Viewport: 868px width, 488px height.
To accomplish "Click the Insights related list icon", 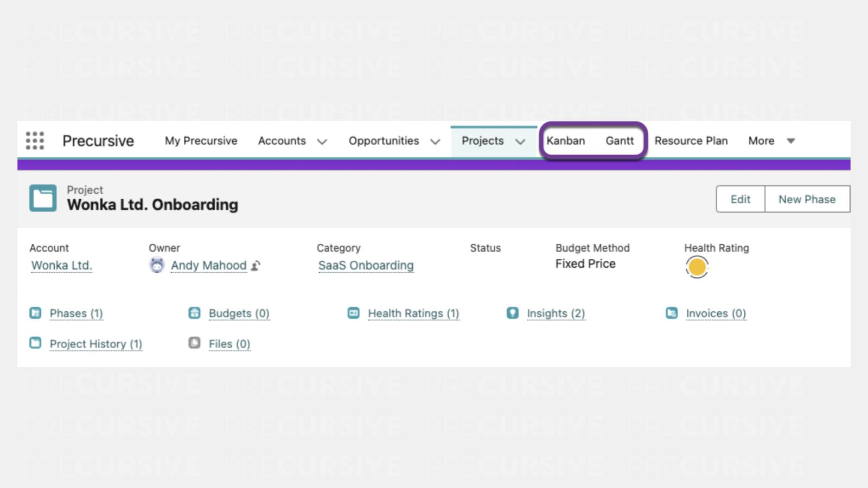I will click(x=513, y=313).
